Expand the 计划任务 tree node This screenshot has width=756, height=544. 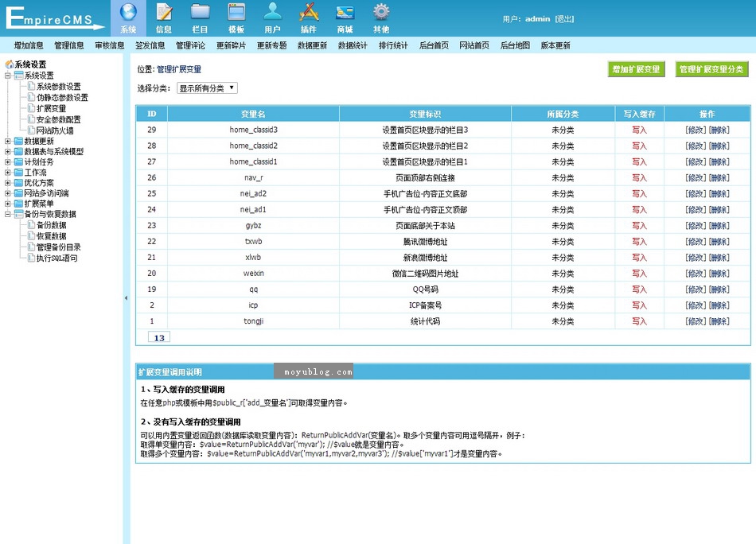point(8,162)
